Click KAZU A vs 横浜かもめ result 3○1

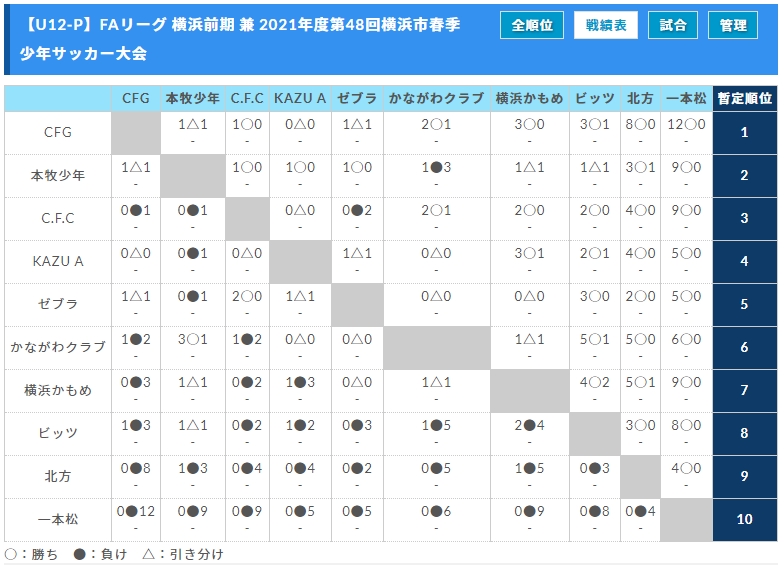[x=529, y=253]
